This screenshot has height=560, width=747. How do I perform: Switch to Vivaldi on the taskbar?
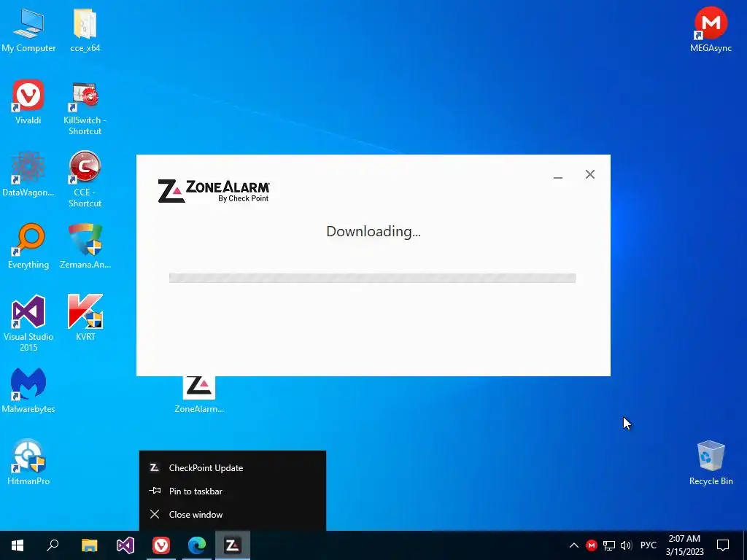(x=161, y=545)
